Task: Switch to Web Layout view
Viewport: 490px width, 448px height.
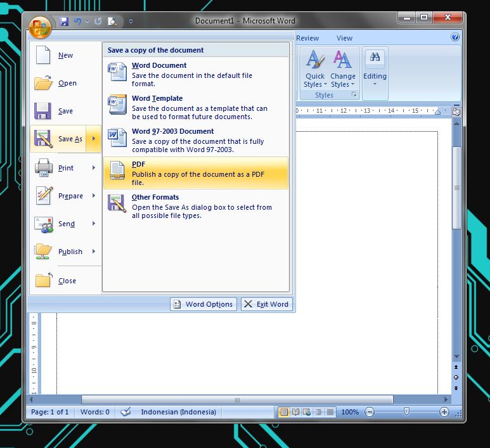Action: (x=307, y=412)
